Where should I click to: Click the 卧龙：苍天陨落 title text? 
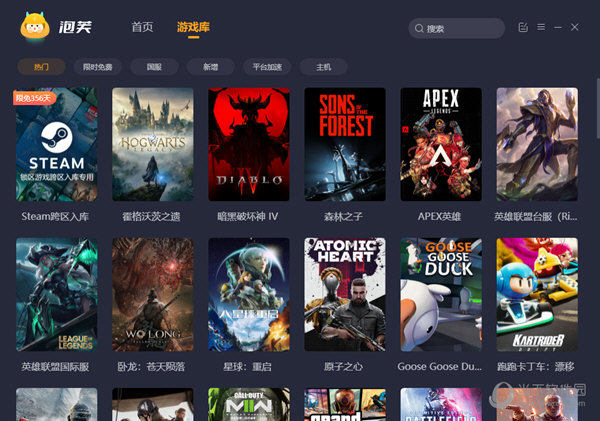(x=151, y=367)
